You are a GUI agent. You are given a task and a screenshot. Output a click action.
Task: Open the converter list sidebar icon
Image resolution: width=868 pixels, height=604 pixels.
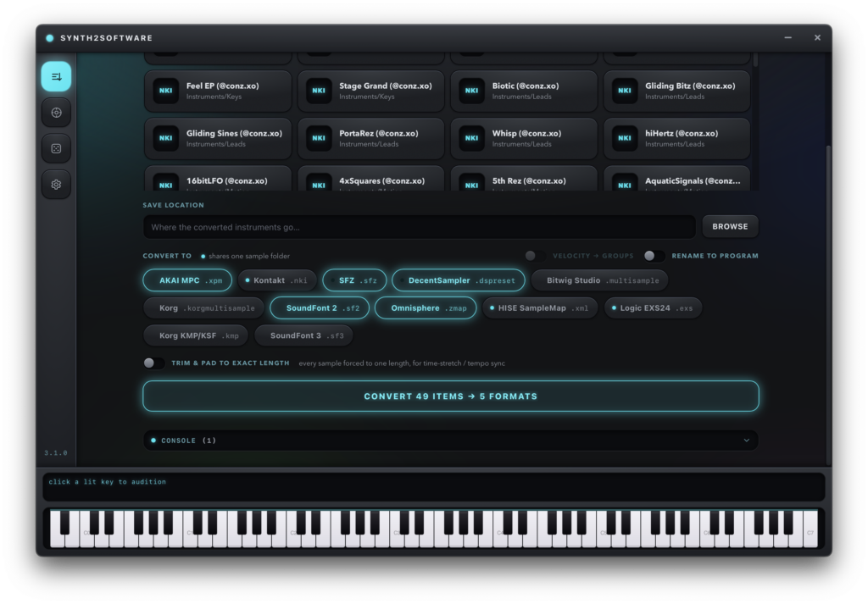pos(56,76)
